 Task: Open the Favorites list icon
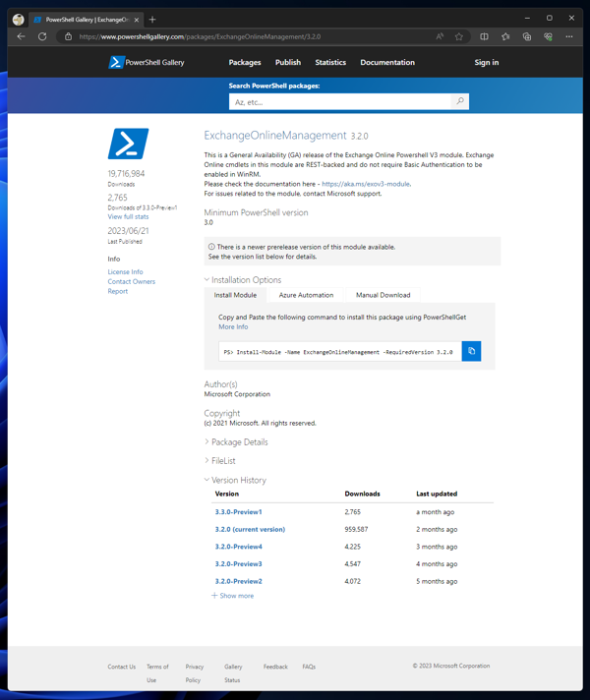pos(505,36)
